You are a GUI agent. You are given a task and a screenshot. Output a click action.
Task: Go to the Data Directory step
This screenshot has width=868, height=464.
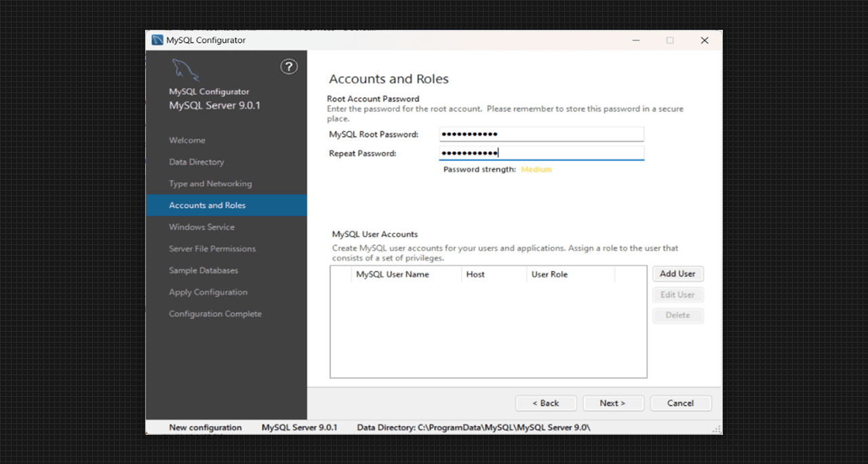point(196,162)
